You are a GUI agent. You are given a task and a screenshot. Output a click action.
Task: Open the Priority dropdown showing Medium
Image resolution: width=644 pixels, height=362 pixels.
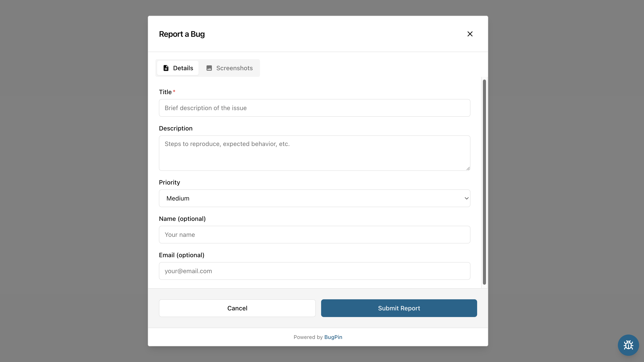(x=314, y=198)
